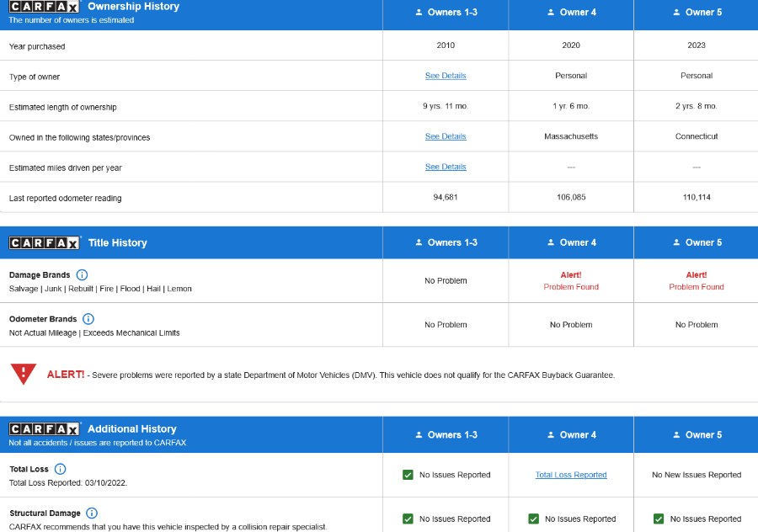Click person icon beside Owner 4 in Ownership History
Screen dimensions: 758x532
pos(551,12)
